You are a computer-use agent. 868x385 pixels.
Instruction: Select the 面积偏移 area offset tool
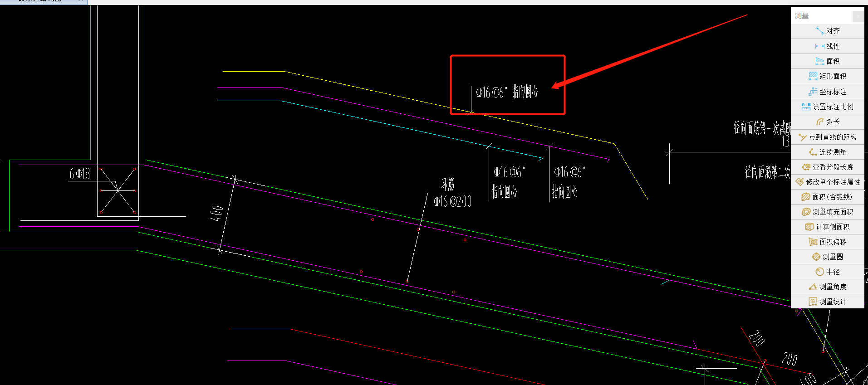pyautogui.click(x=827, y=242)
